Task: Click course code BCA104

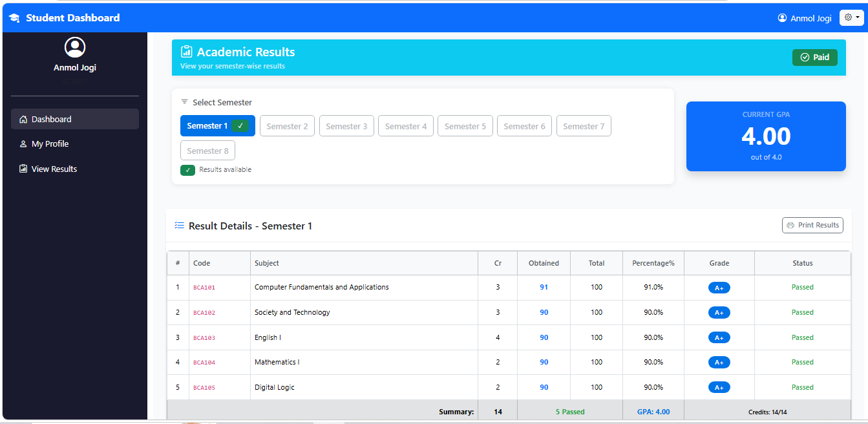Action: 204,363
